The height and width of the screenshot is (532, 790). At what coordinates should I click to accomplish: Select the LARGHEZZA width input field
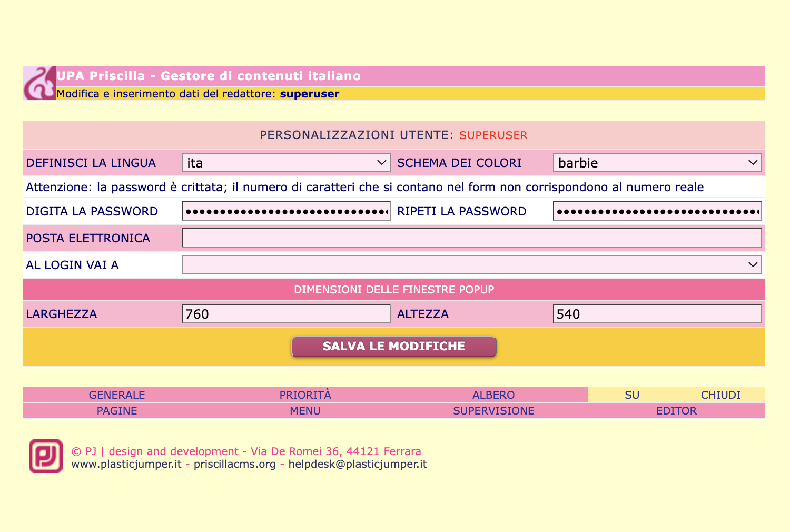[x=286, y=314]
